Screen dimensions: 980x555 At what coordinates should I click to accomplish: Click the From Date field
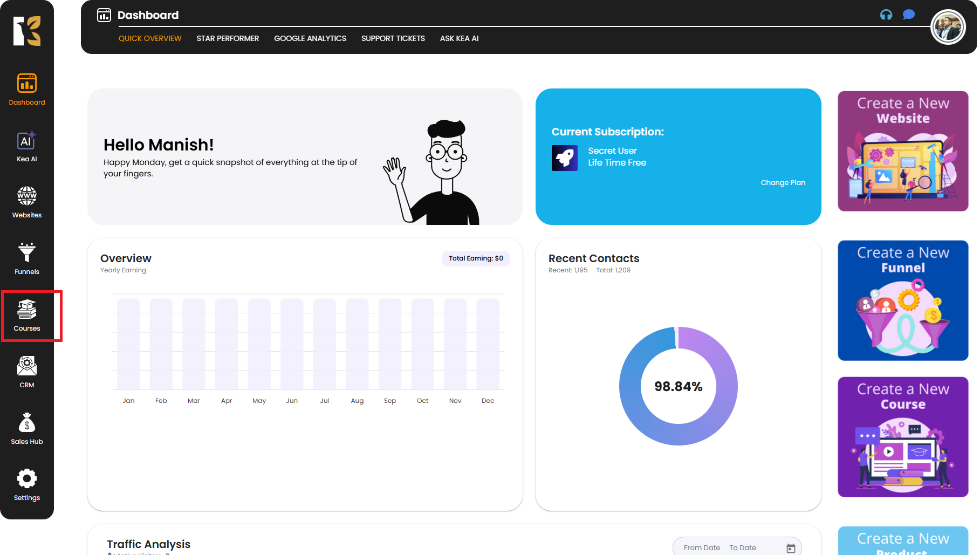(x=702, y=548)
